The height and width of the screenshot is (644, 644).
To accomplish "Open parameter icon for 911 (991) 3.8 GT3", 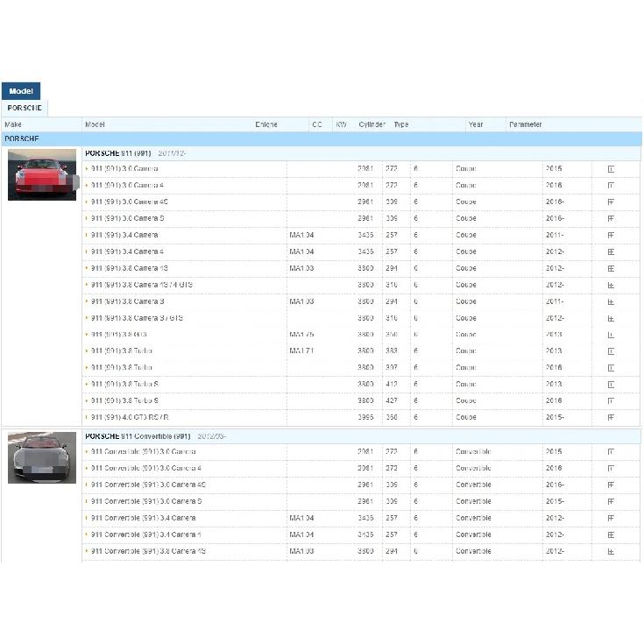I will tap(611, 335).
